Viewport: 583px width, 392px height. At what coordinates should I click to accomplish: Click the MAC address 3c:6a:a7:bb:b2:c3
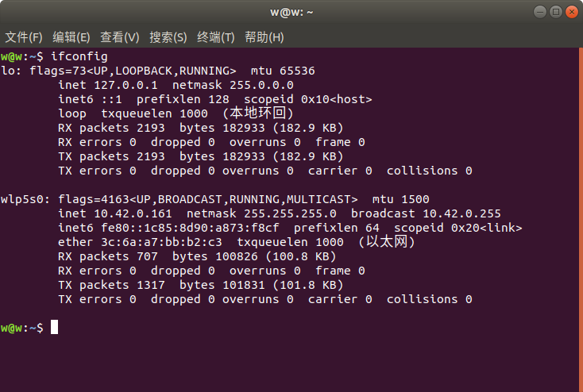click(162, 242)
